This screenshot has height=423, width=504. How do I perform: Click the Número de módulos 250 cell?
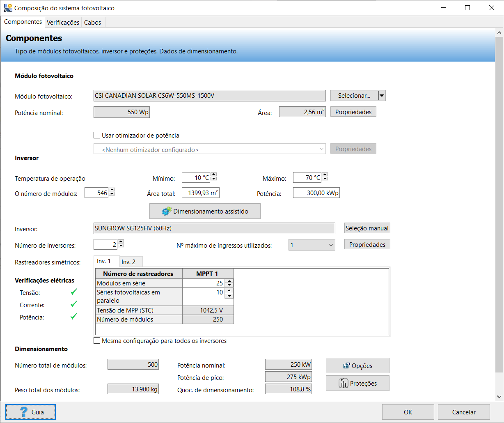pos(208,320)
